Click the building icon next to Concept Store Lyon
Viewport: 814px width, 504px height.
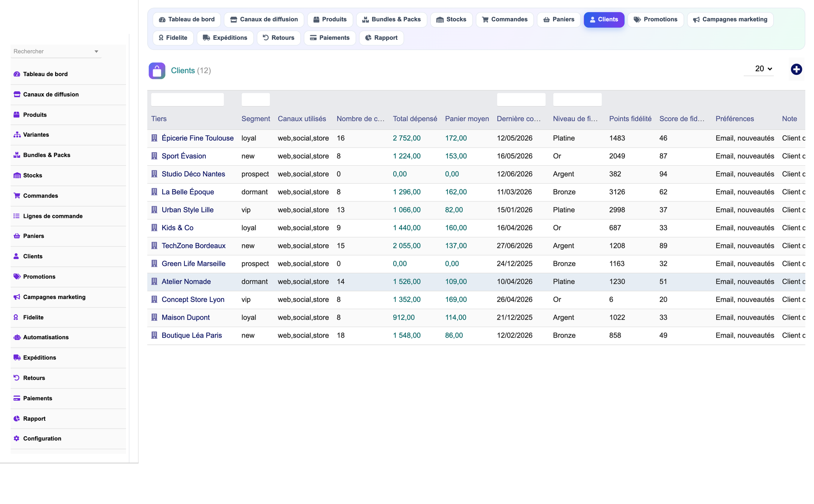(x=154, y=300)
